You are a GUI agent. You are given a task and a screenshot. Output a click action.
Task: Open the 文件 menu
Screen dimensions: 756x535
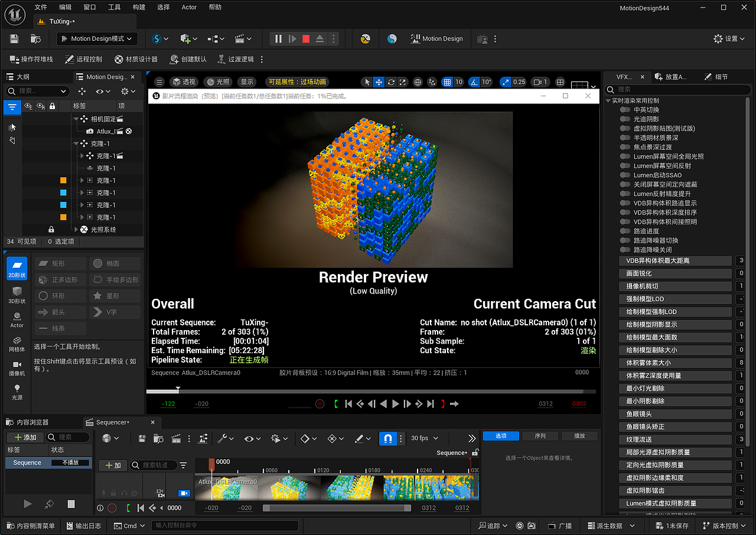[41, 7]
